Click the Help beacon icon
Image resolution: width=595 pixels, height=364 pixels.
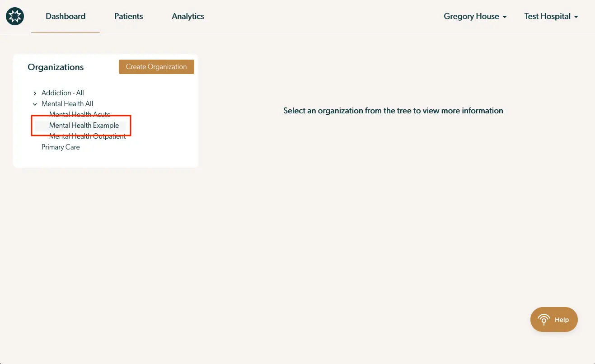(x=544, y=319)
